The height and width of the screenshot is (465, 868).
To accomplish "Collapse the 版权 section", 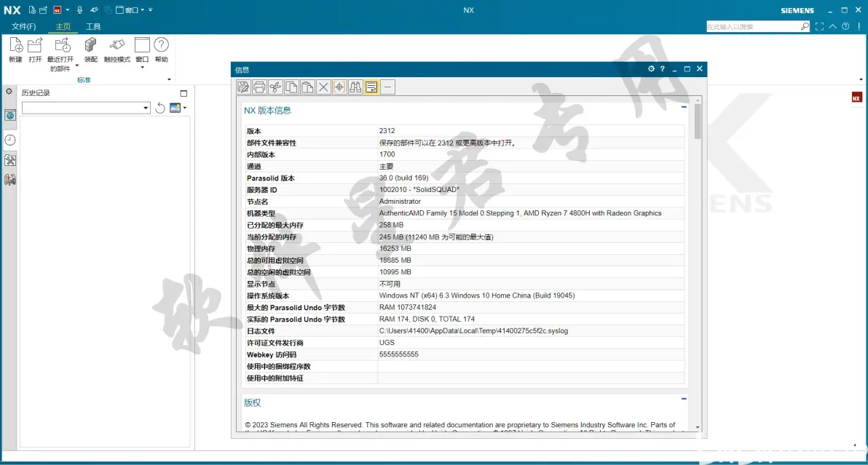I will coord(684,399).
